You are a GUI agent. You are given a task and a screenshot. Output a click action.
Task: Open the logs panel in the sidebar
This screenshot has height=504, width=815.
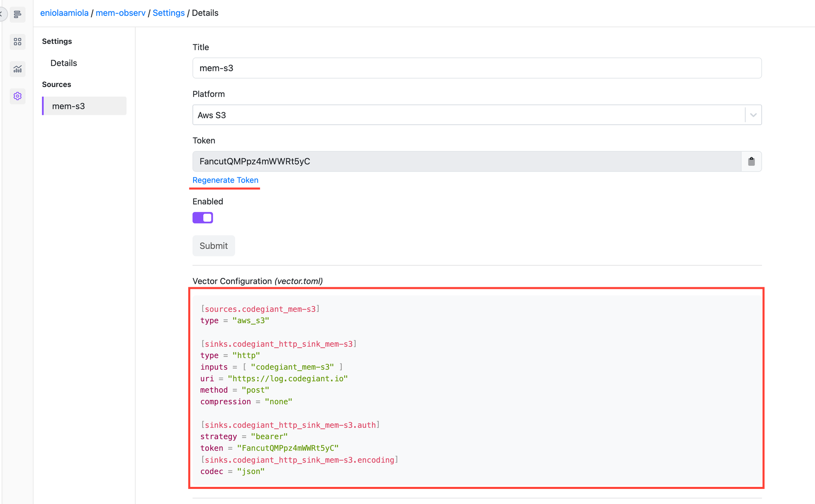tap(17, 15)
